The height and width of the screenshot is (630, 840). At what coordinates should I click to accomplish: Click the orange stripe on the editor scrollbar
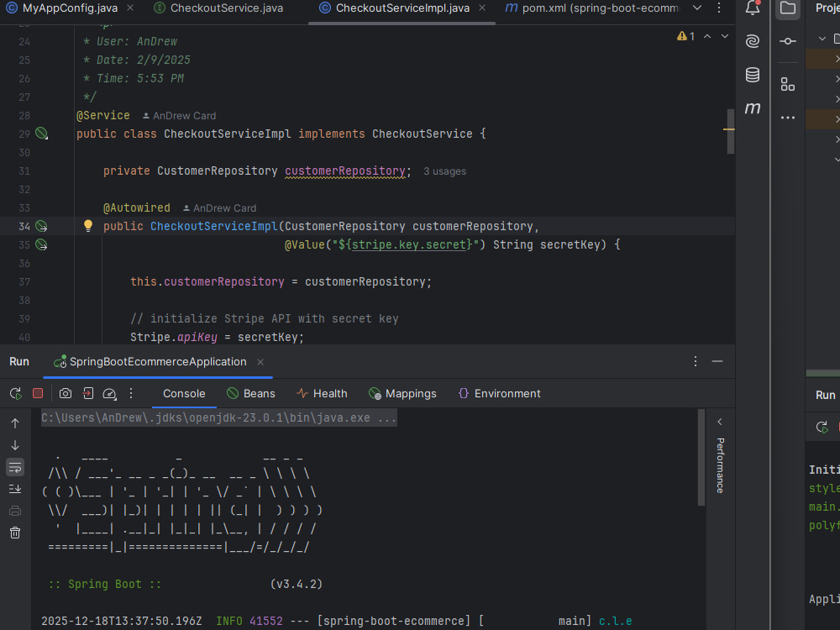point(729,130)
